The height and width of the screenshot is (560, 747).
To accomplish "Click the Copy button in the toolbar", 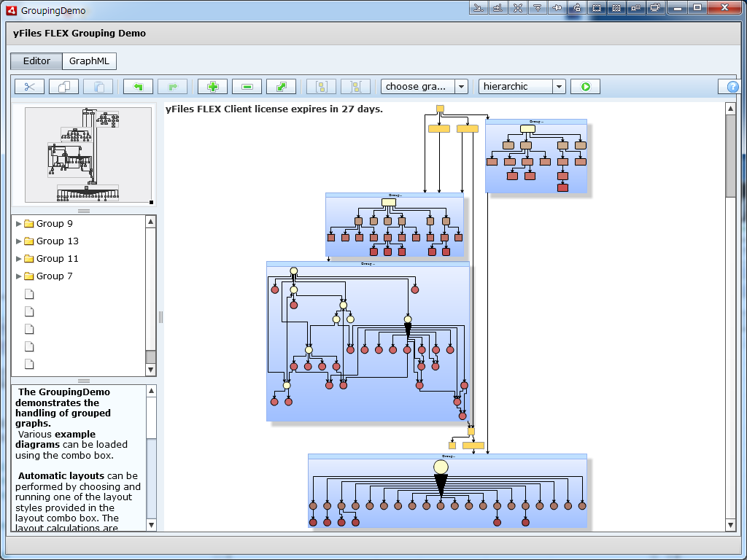I will 64,87.
